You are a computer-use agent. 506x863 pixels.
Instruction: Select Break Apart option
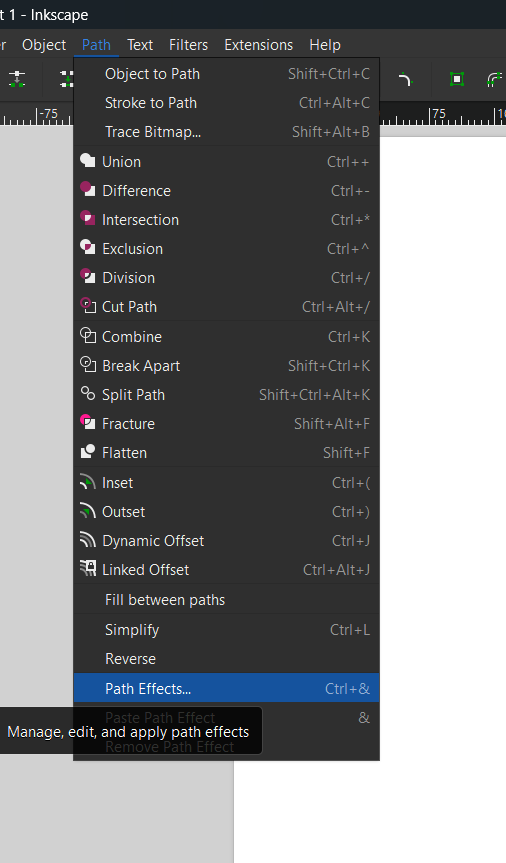(226, 366)
